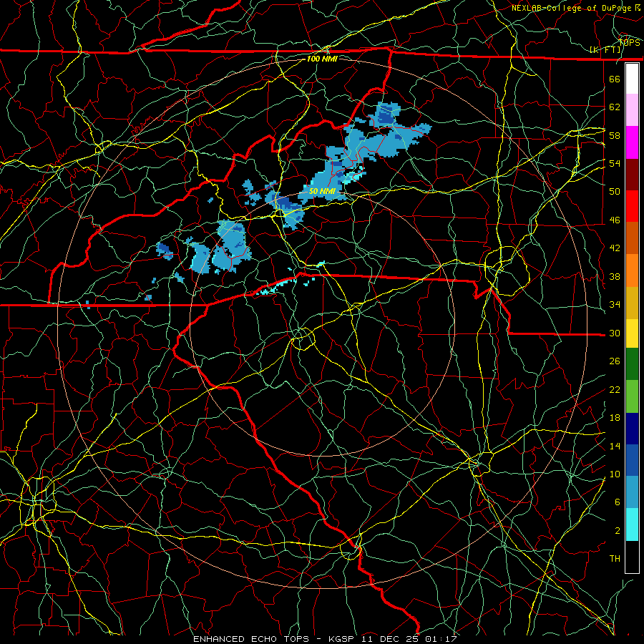Select the [K FT] units label
The width and height of the screenshot is (644, 644).
(x=605, y=50)
